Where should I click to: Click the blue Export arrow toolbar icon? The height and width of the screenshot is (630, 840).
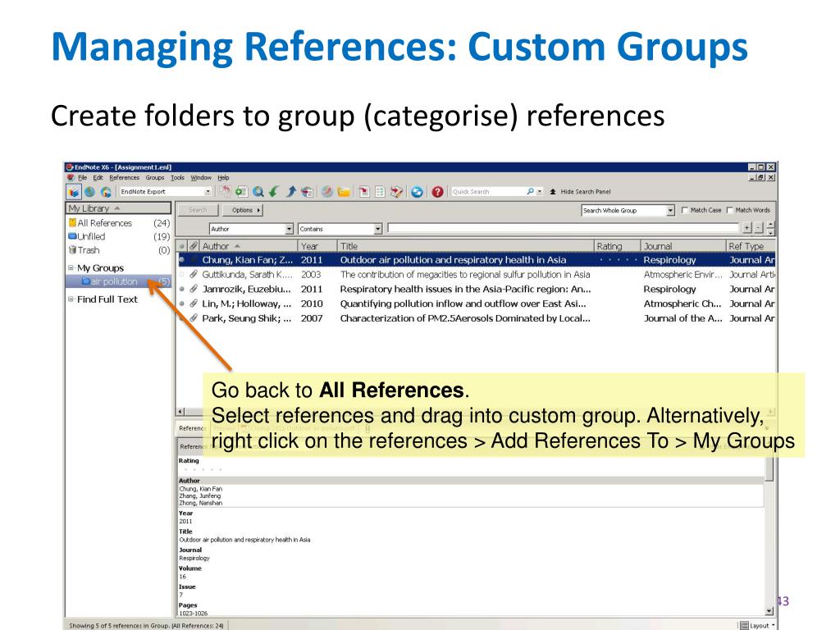pyautogui.click(x=291, y=192)
